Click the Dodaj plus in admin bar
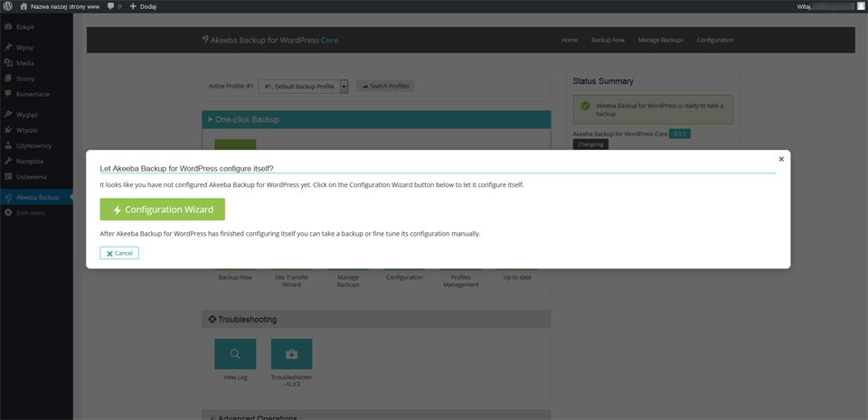This screenshot has height=420, width=868. pos(143,6)
